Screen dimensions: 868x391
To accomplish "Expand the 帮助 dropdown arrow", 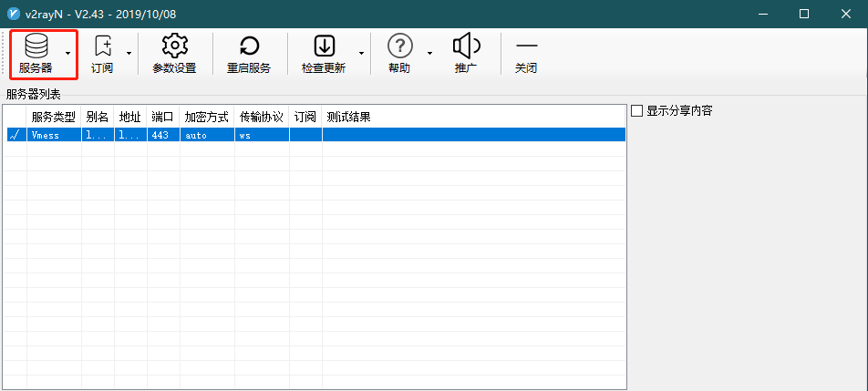I will (429, 54).
